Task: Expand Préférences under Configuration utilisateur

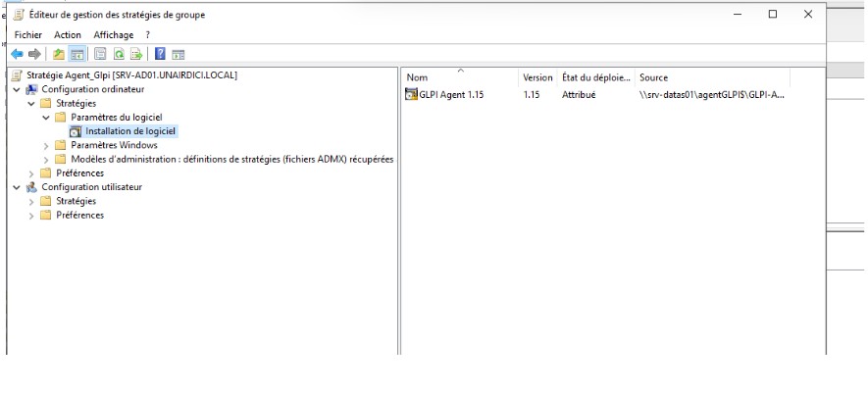Action: tap(31, 216)
